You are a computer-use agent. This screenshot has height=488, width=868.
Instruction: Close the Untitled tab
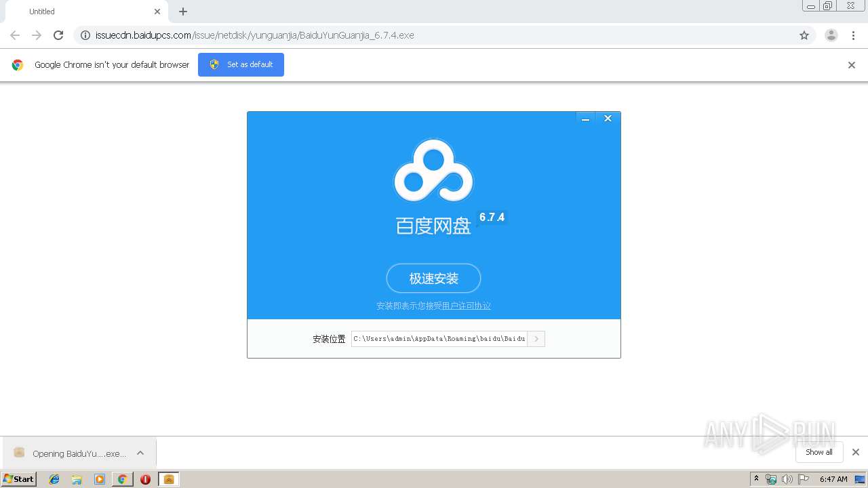click(x=157, y=12)
